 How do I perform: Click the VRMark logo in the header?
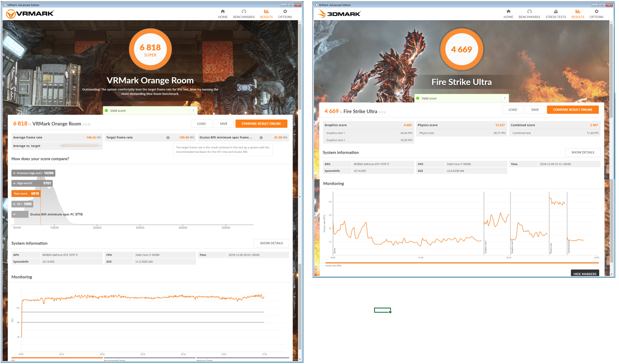30,14
